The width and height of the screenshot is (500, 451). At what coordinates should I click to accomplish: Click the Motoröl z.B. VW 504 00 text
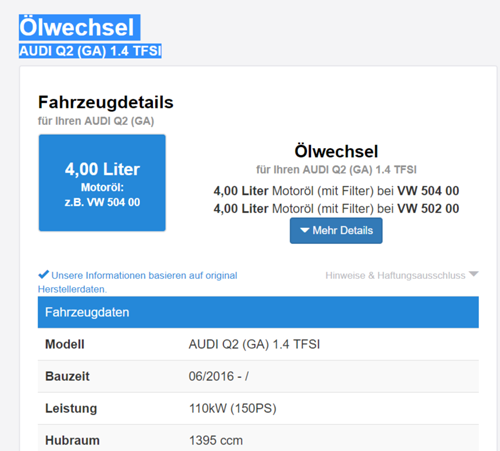[102, 195]
